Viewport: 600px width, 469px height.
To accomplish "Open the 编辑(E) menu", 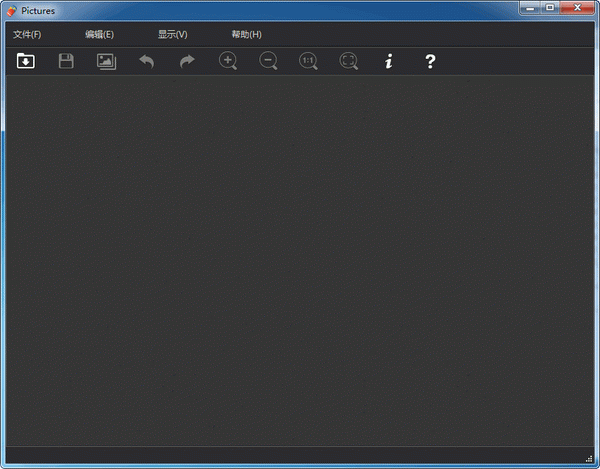I will 99,34.
